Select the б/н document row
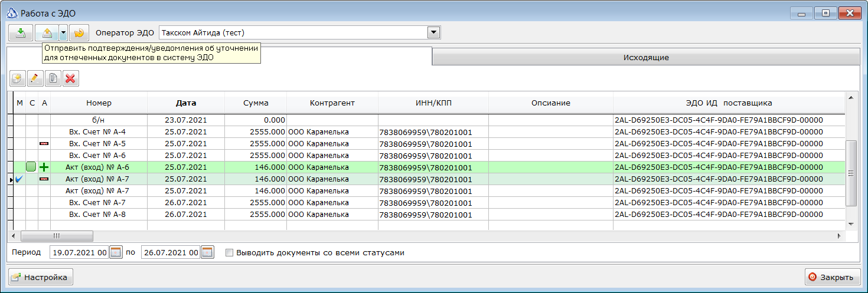This screenshot has height=293, width=868. pos(428,120)
